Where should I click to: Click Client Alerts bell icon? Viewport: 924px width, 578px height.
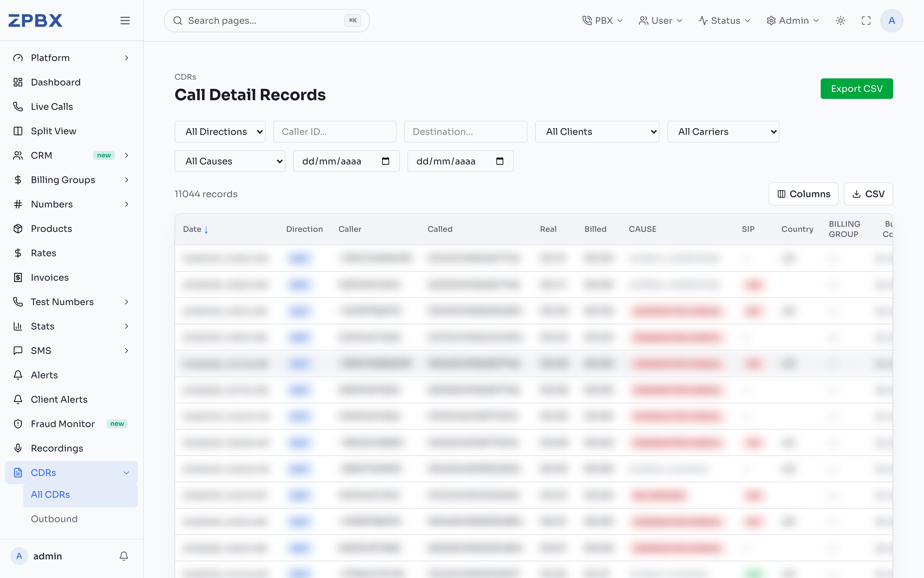pos(18,399)
